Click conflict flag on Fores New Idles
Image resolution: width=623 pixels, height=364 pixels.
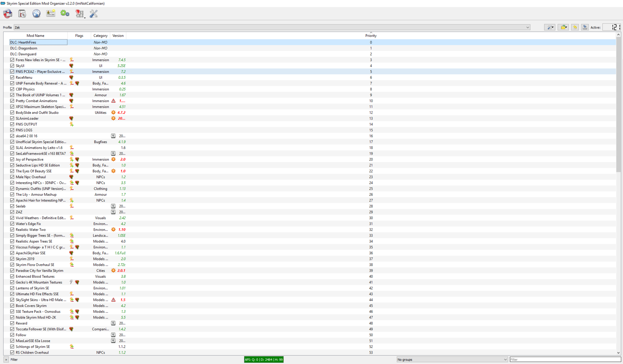coord(71,60)
